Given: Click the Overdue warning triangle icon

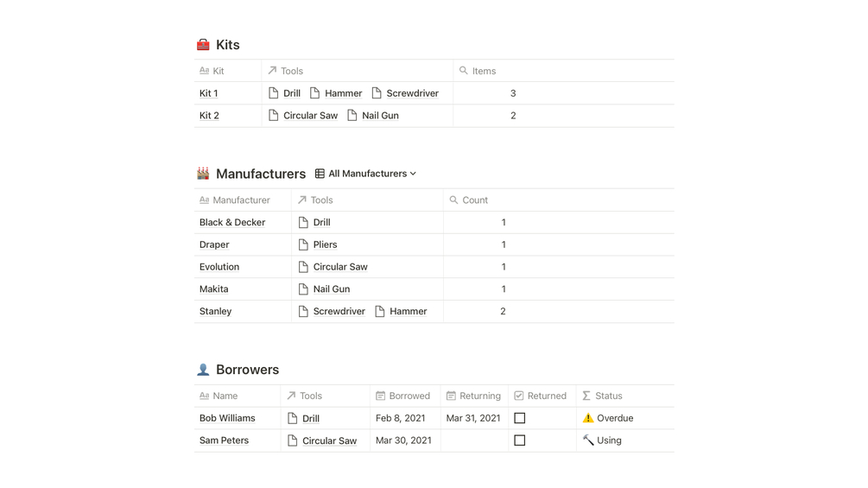Looking at the screenshot, I should (588, 418).
